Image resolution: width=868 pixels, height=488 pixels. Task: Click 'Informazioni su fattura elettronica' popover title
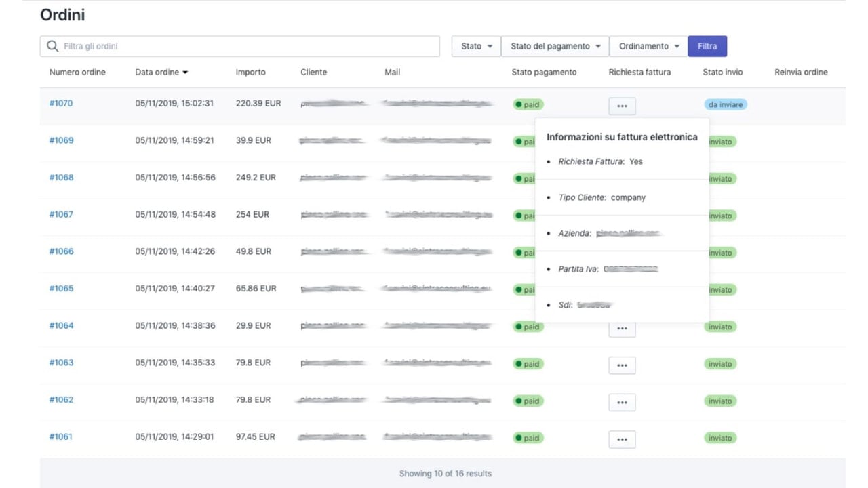pyautogui.click(x=622, y=137)
